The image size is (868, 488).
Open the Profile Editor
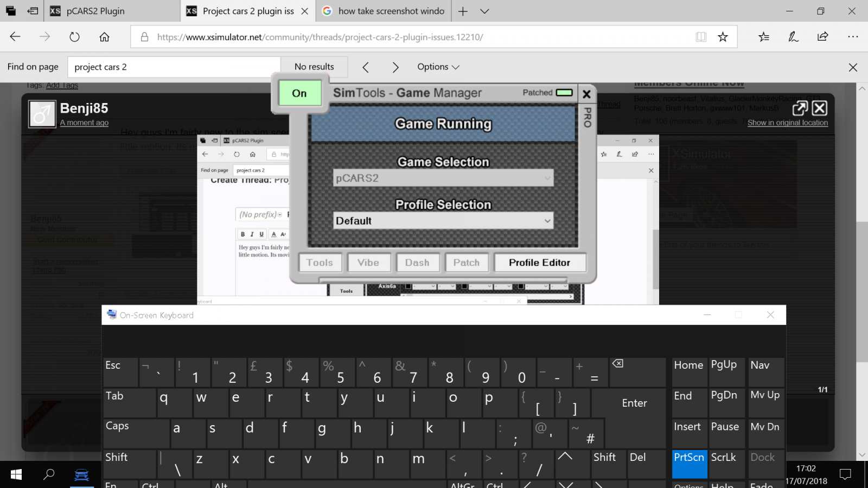540,262
